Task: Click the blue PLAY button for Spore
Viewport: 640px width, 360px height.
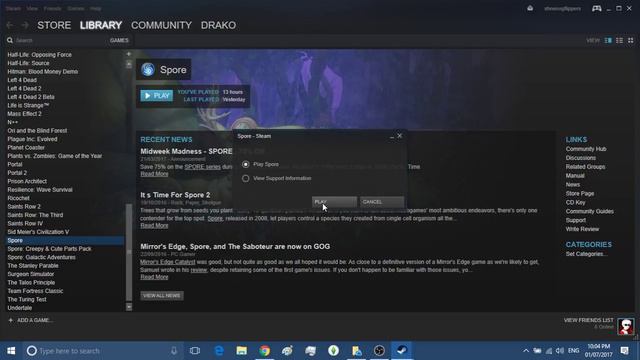Action: coord(157,96)
